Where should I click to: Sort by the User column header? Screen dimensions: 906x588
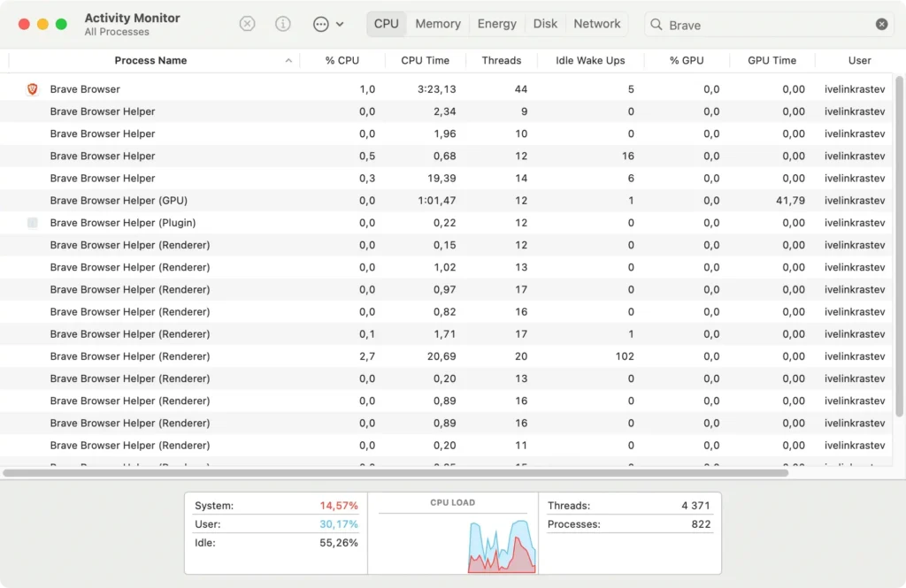pos(860,61)
